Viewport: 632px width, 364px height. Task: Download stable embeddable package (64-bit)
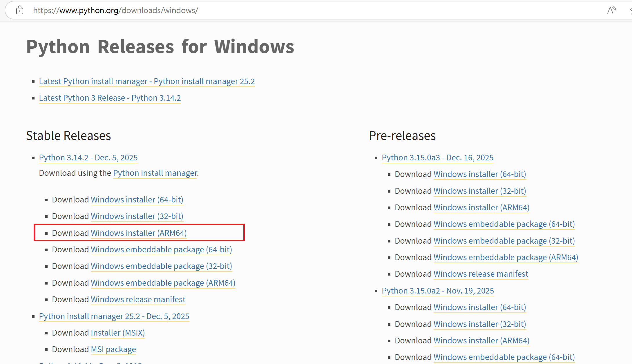tap(161, 249)
